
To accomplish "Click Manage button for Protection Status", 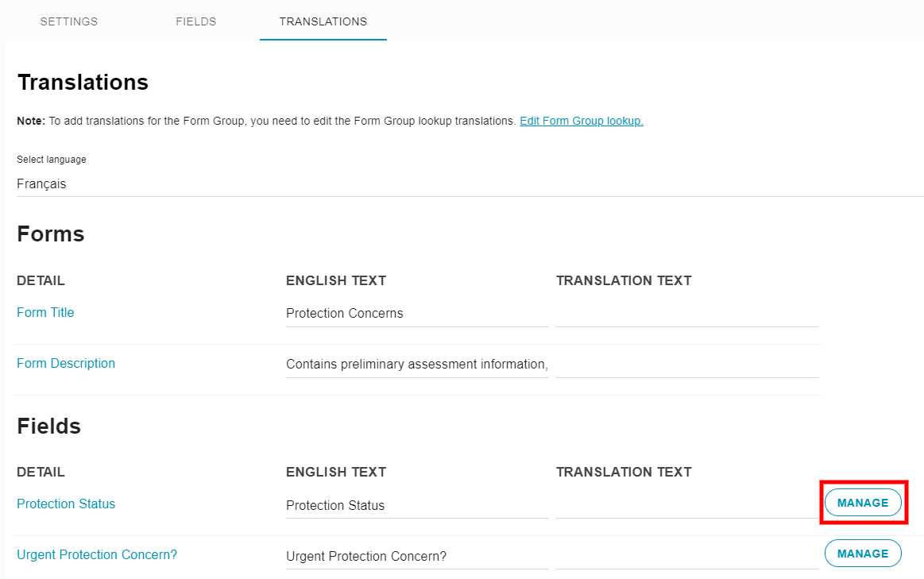I will point(863,503).
